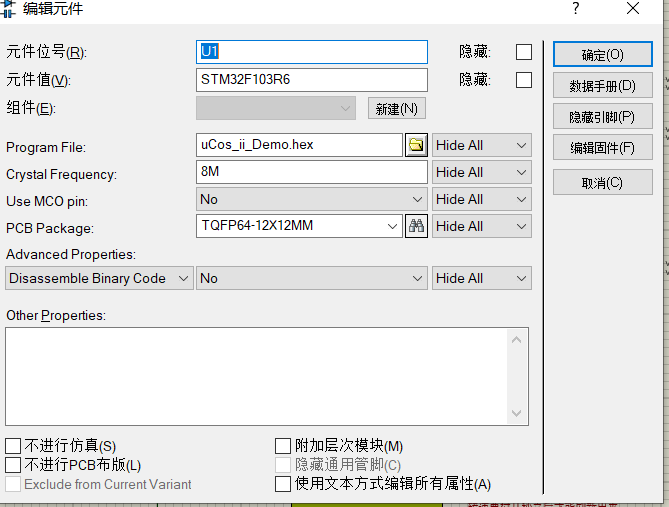Check the 附加层次模块 option

(x=283, y=446)
